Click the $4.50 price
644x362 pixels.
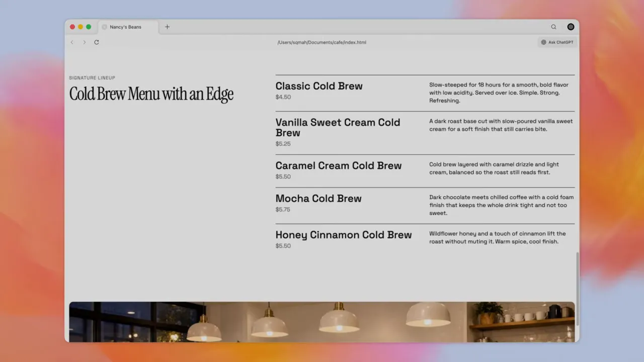coord(283,97)
